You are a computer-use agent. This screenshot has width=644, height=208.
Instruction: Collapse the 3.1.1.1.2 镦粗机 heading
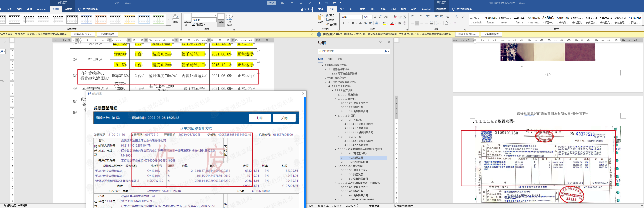pos(336,99)
